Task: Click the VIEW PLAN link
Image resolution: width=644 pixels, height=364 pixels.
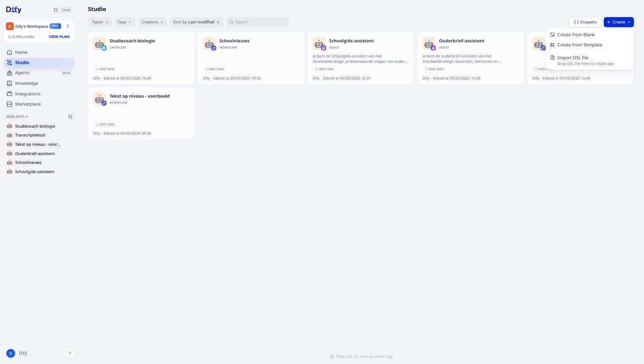Action: point(59,37)
